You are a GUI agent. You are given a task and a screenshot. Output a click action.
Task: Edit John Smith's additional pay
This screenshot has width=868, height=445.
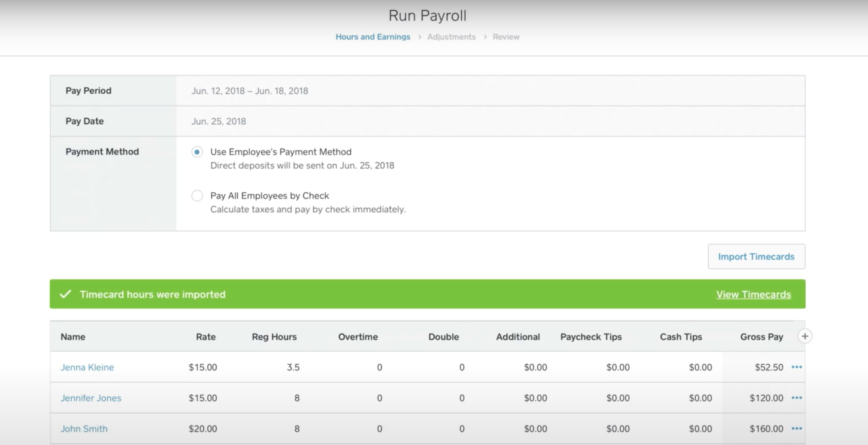point(535,429)
